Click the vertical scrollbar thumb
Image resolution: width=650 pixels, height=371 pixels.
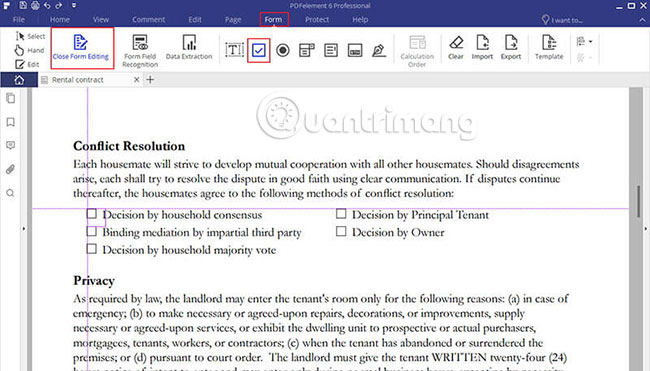[x=639, y=202]
